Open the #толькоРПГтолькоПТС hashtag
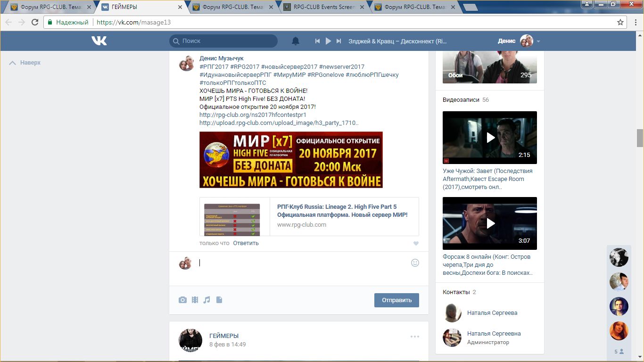Screen dimensions: 644x362 233,83
